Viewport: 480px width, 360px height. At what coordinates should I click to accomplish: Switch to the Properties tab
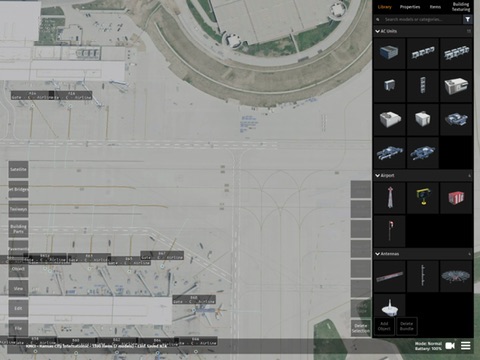[410, 7]
